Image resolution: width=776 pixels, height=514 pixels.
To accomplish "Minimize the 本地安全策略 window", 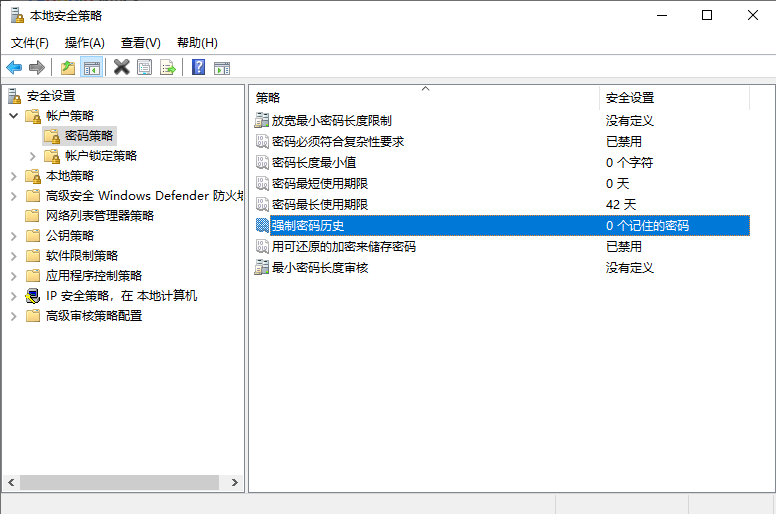I will (662, 15).
